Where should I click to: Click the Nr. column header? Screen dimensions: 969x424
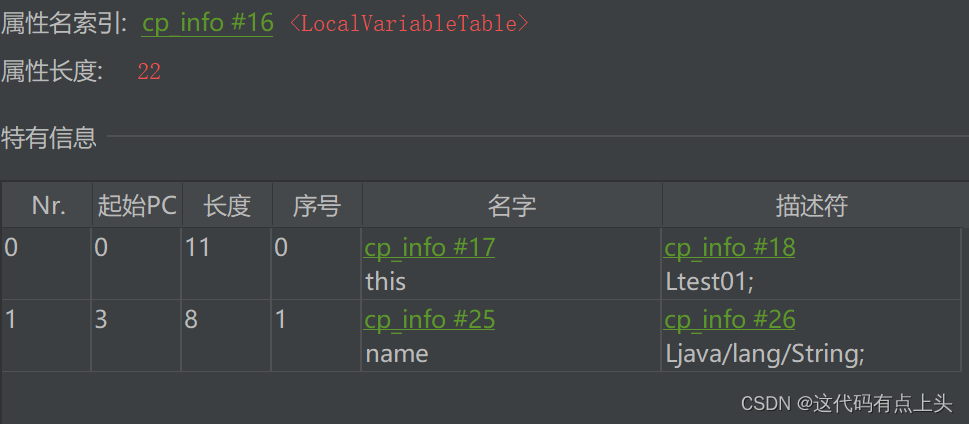click(47, 206)
